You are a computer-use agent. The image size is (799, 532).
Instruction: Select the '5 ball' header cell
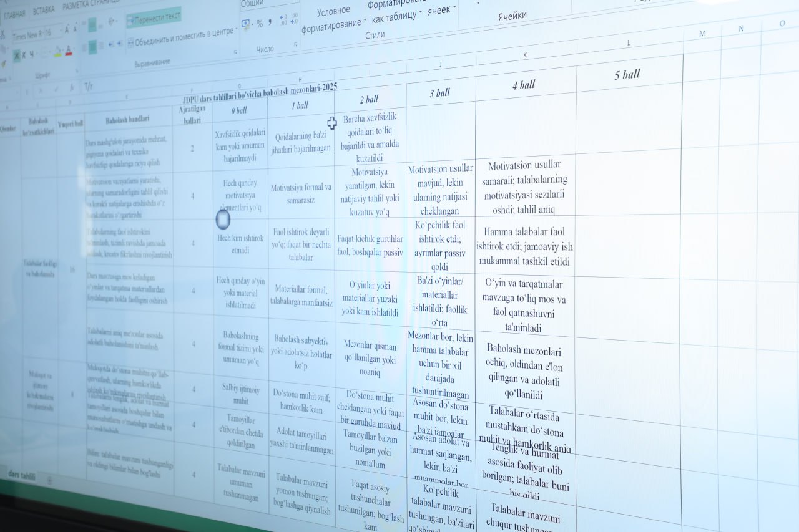627,75
